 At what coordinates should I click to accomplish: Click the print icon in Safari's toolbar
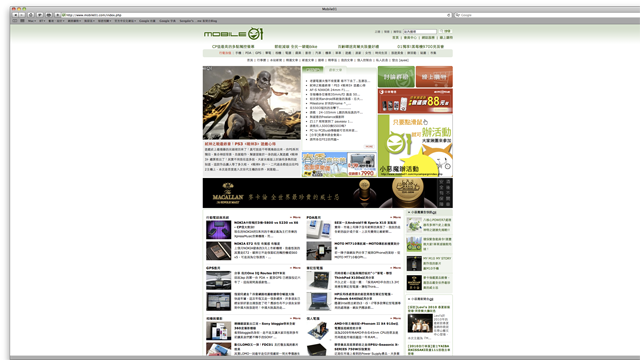click(x=49, y=15)
